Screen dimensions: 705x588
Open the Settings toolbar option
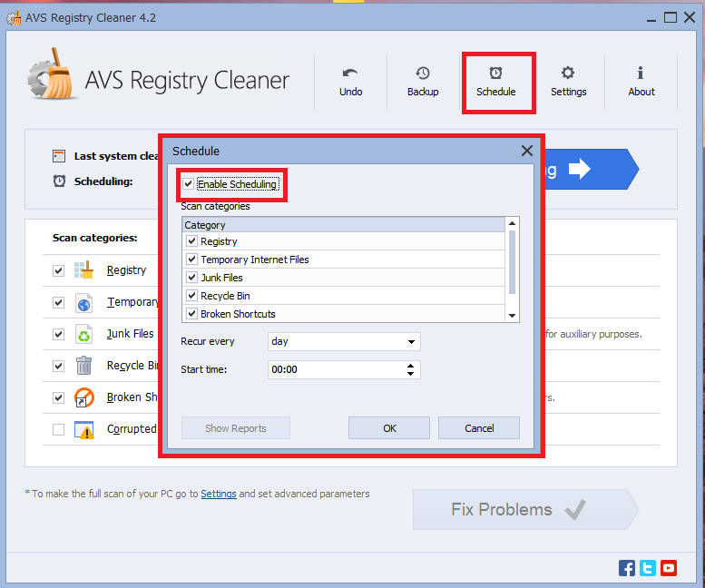[x=568, y=82]
